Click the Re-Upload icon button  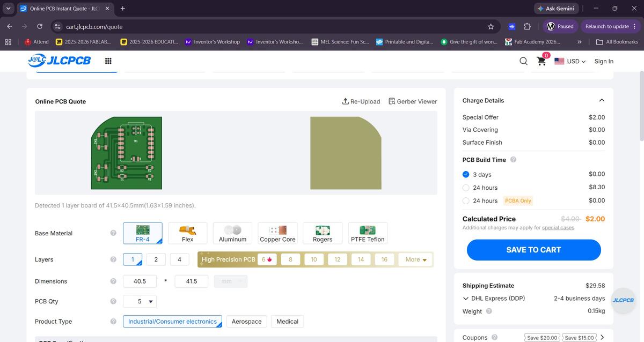(x=361, y=101)
